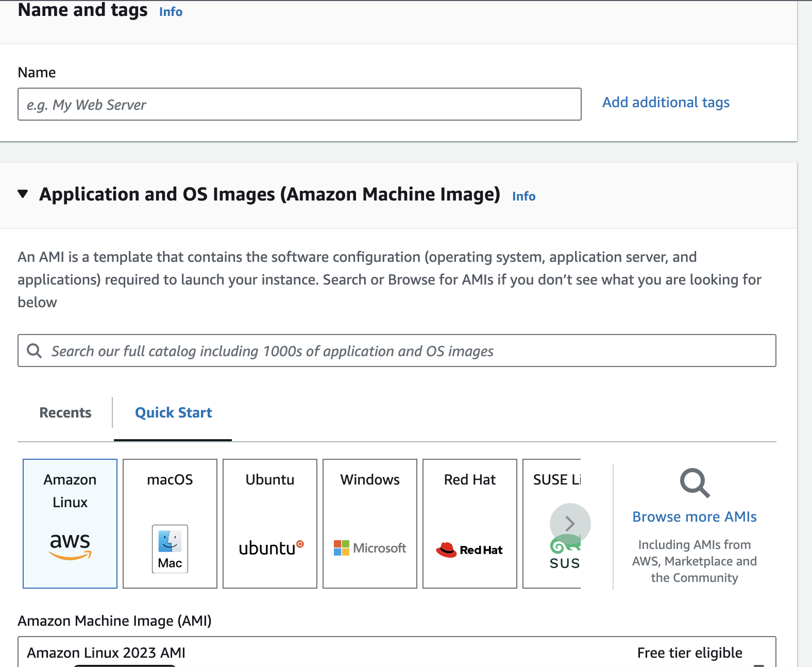Collapse Application and OS Images section
This screenshot has height=667, width=812.
pyautogui.click(x=23, y=194)
